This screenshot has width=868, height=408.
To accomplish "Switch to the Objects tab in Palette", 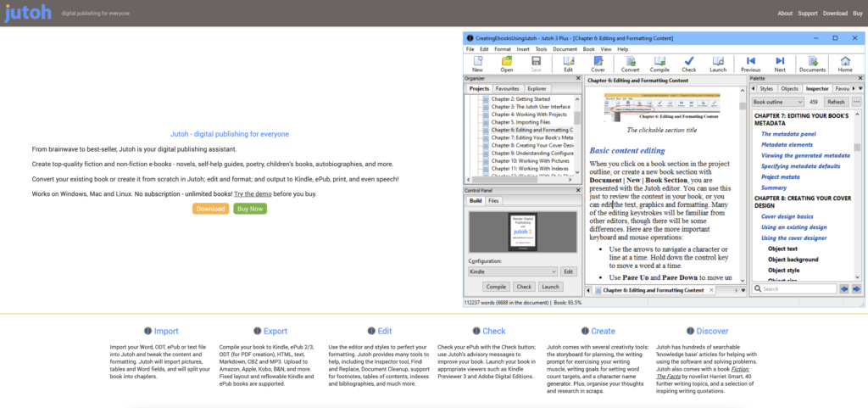I will click(x=789, y=88).
